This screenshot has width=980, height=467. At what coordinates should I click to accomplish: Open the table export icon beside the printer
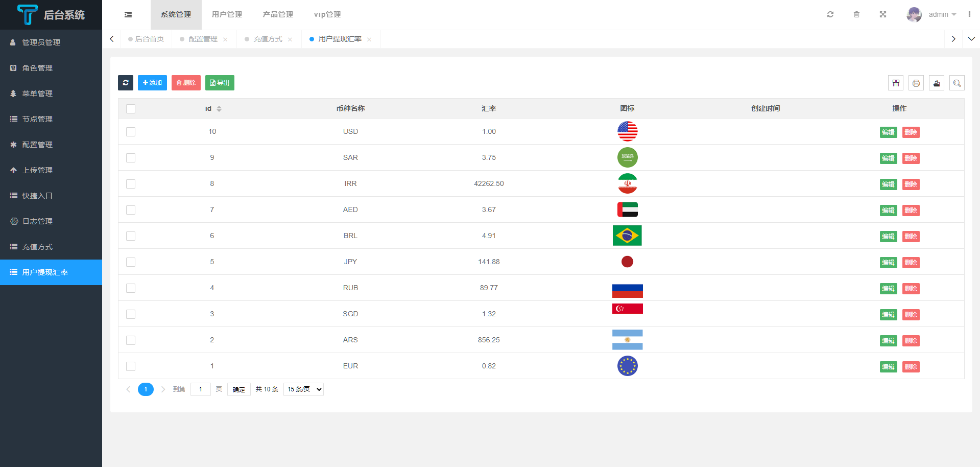click(937, 83)
